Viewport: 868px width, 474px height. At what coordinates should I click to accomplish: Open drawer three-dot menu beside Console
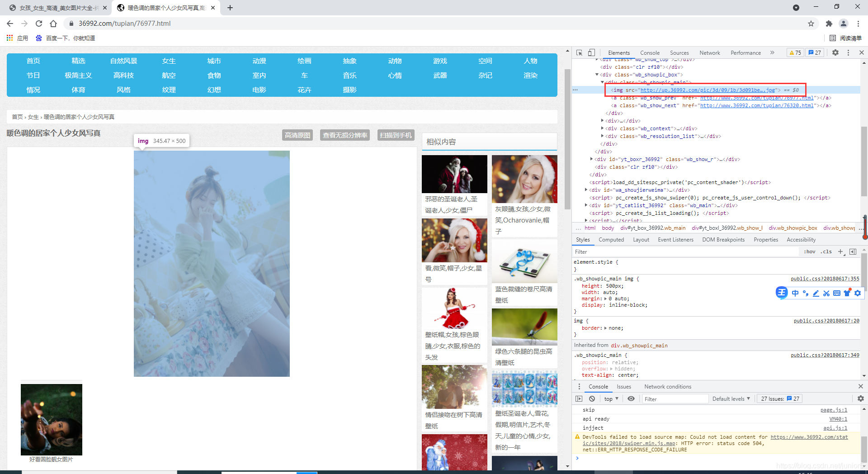point(579,387)
